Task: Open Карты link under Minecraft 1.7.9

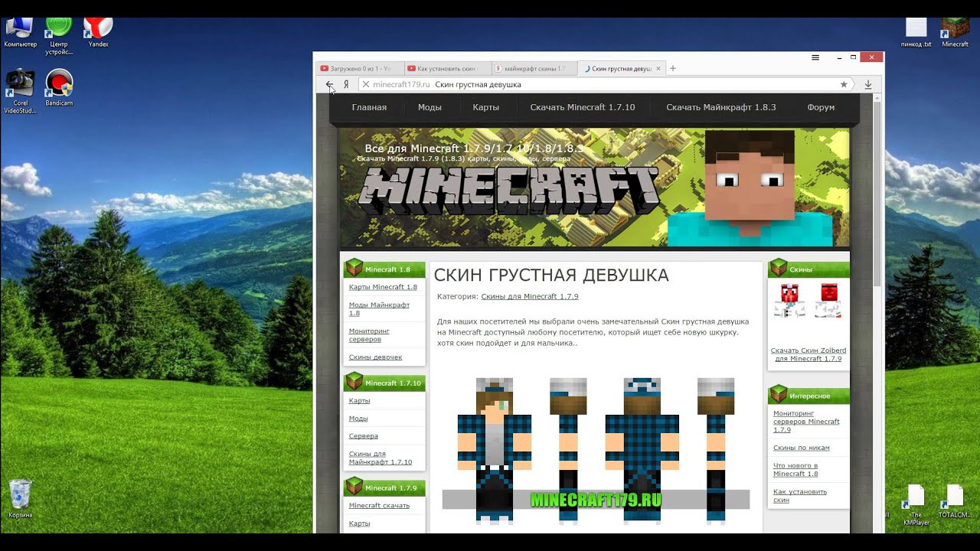Action: point(359,523)
